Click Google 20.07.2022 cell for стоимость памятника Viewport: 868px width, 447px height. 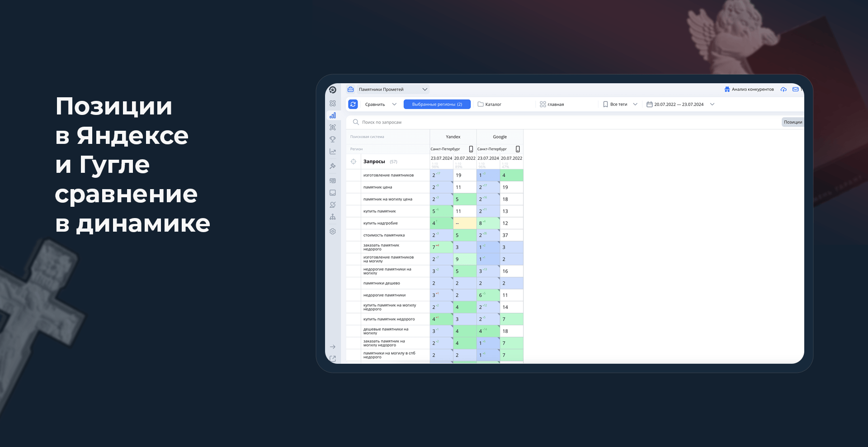pos(511,235)
